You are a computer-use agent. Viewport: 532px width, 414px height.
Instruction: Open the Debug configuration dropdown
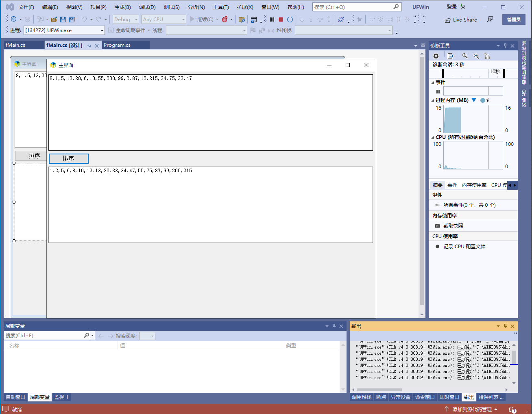click(126, 20)
